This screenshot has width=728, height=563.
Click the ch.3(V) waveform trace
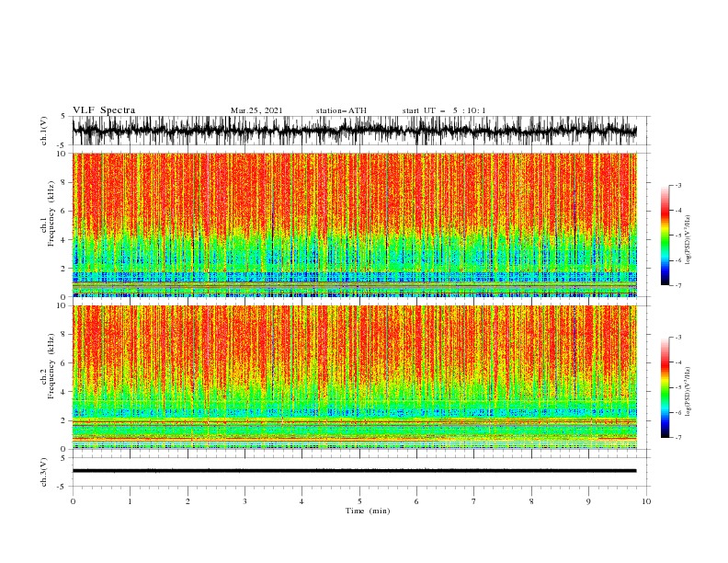(355, 471)
